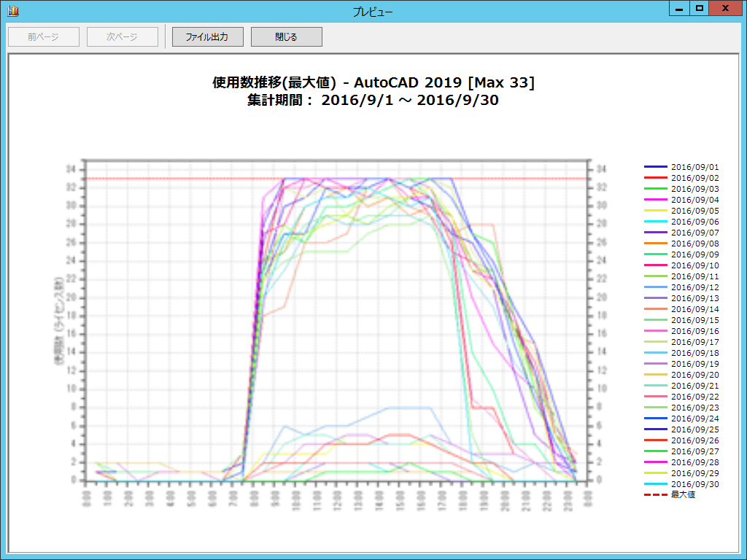The height and width of the screenshot is (560, 747).
Task: Click legend entry 2016/09/05
Action: pos(682,211)
